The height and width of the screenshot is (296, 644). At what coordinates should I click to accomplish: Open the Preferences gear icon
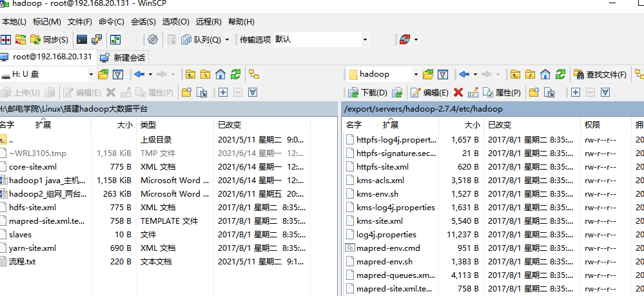coord(153,39)
